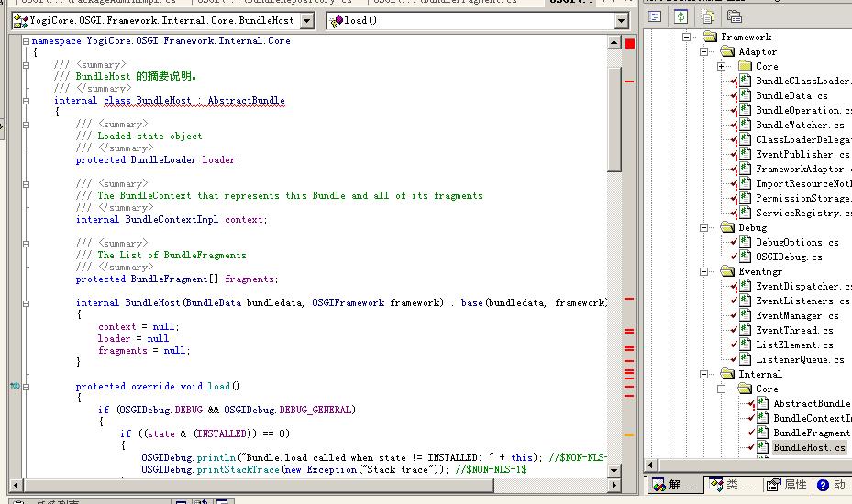Collapse the Adaptor folder node
Viewport: 852px width, 504px height.
tap(703, 51)
